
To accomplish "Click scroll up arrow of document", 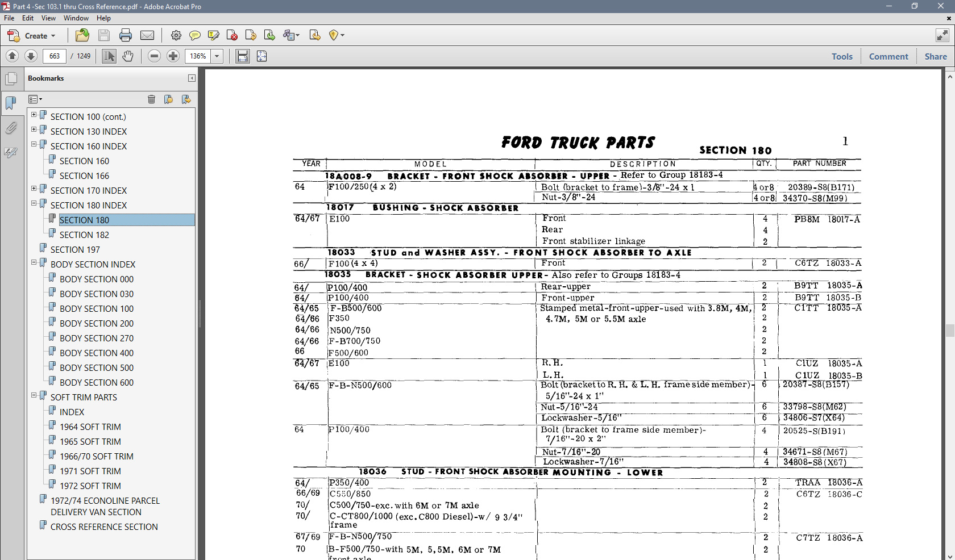I will [x=950, y=76].
